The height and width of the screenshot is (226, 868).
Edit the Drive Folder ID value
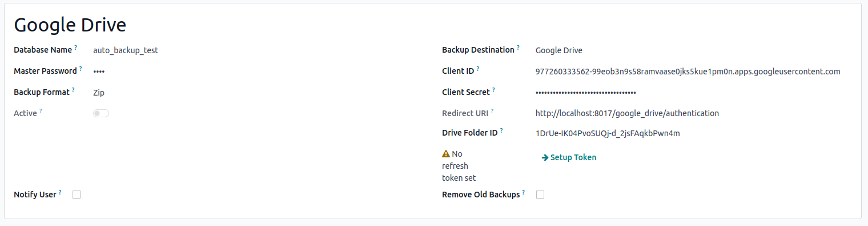point(692,133)
